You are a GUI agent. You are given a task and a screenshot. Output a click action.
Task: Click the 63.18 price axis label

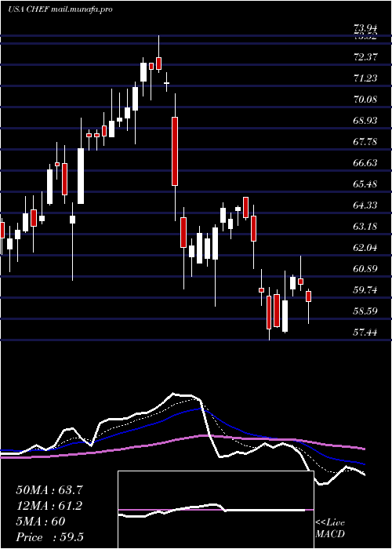pyautogui.click(x=365, y=226)
